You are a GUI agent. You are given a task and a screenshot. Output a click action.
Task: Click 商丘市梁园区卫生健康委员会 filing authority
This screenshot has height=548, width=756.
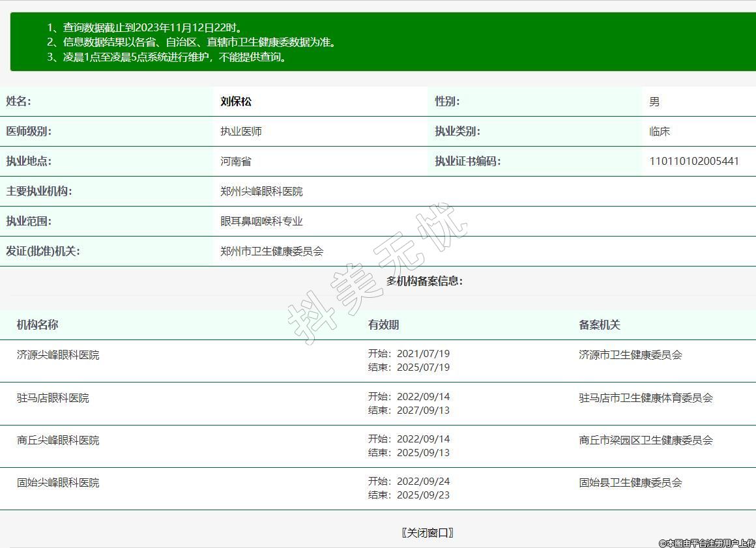(x=645, y=440)
